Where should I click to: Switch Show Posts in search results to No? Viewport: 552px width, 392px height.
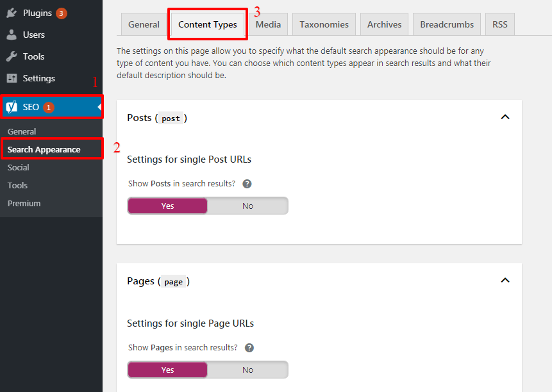pyautogui.click(x=247, y=206)
